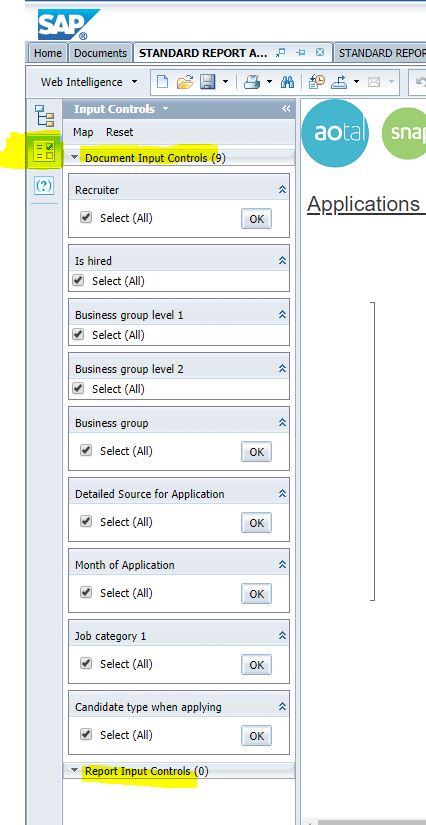This screenshot has width=426, height=825.
Task: Toggle Select (All) checkbox under Is hired
Action: coord(78,280)
